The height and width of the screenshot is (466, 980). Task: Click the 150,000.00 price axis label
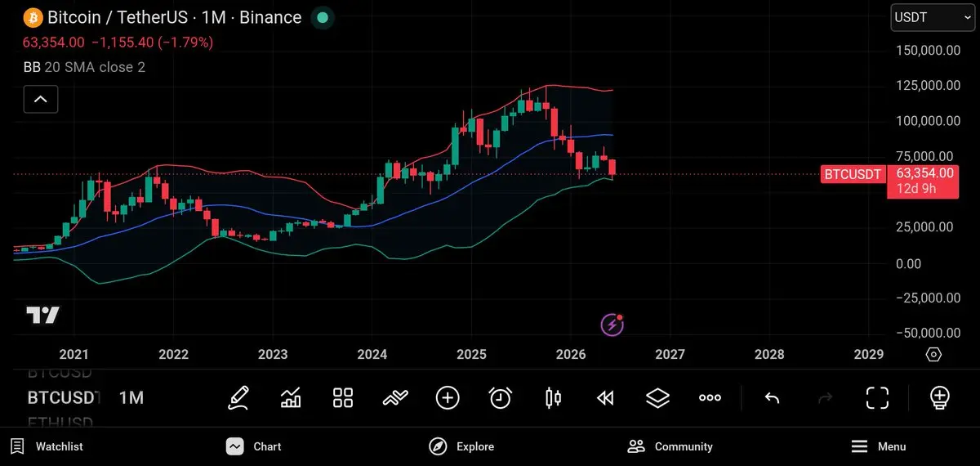pos(928,50)
